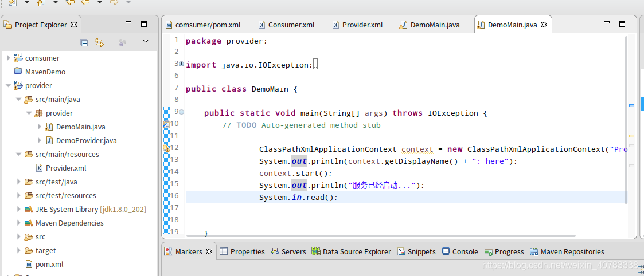The width and height of the screenshot is (644, 276).
Task: Close the Markers view tab
Action: (x=209, y=251)
